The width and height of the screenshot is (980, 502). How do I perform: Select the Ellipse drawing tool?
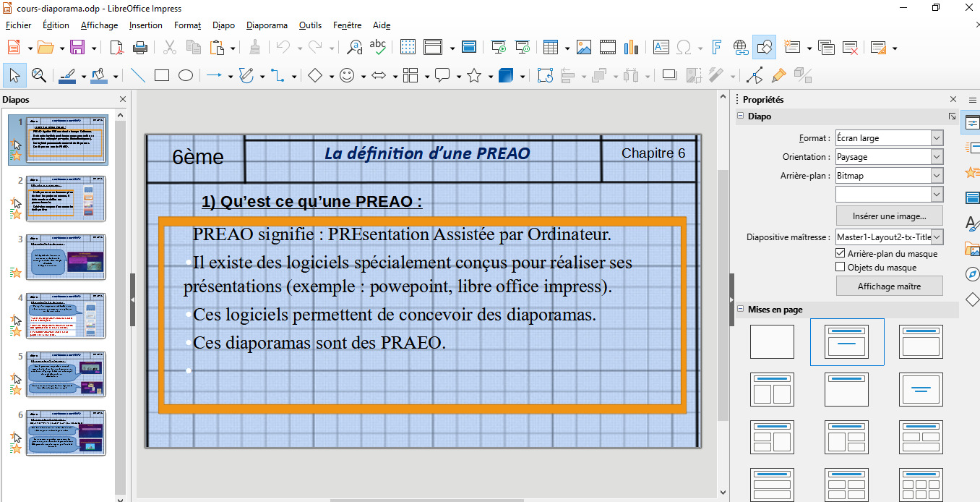186,75
